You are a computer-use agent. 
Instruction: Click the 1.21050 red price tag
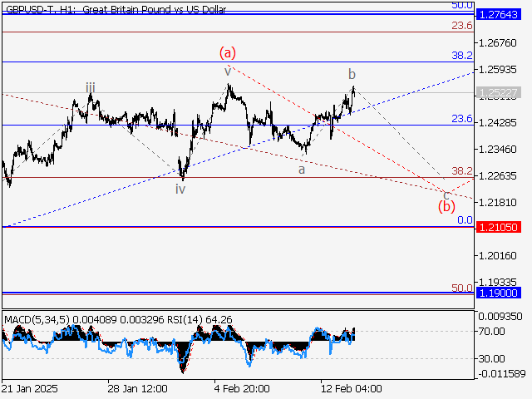pos(500,227)
